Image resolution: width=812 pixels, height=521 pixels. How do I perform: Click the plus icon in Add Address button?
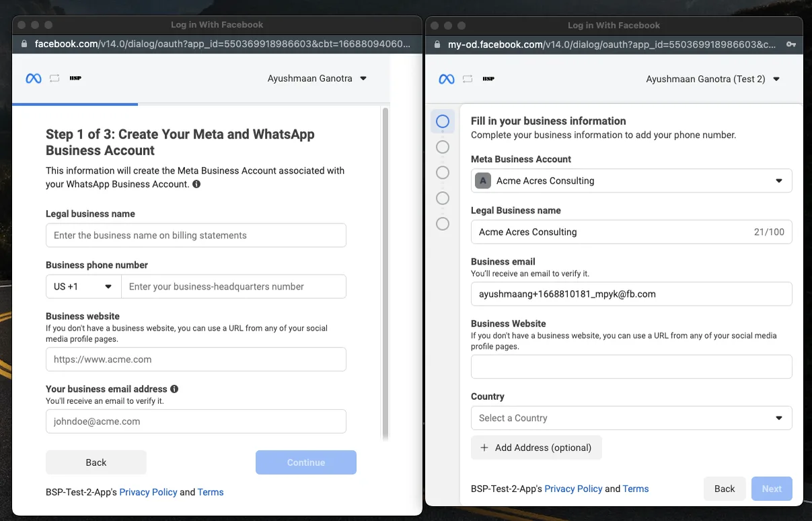click(x=484, y=448)
